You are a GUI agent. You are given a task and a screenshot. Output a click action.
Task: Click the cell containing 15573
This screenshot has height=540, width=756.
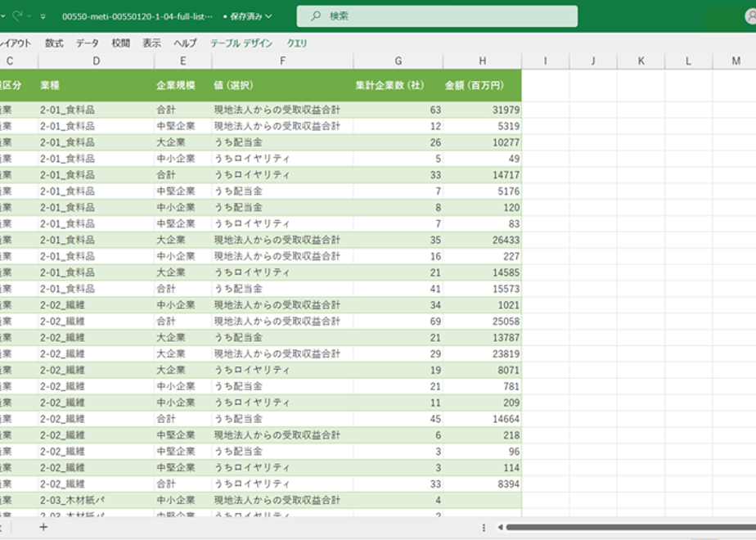(482, 289)
